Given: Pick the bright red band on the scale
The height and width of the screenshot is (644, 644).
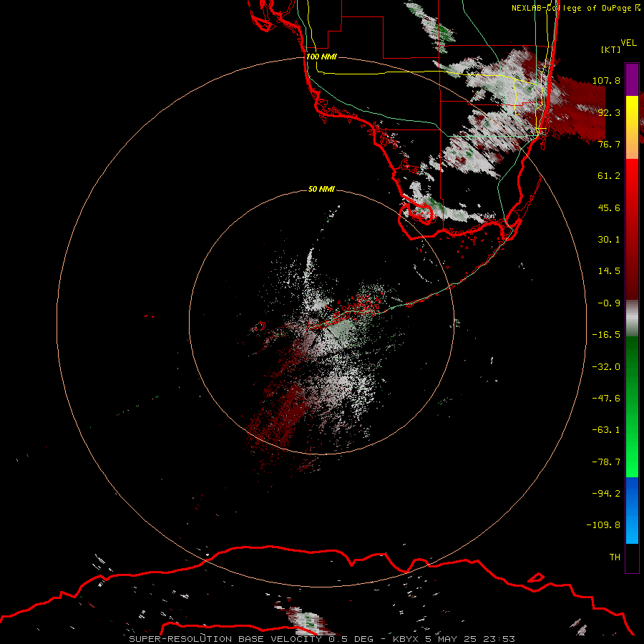Looking at the screenshot, I should point(632,182).
